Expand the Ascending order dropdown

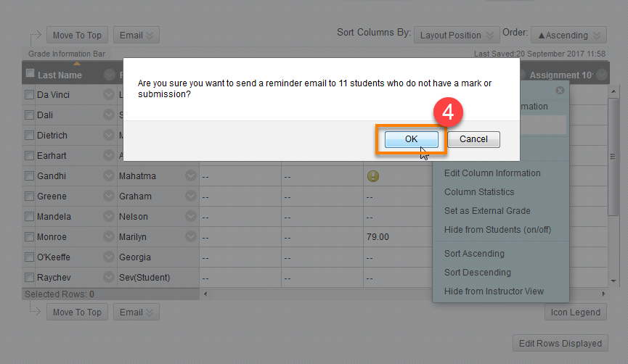pyautogui.click(x=568, y=35)
